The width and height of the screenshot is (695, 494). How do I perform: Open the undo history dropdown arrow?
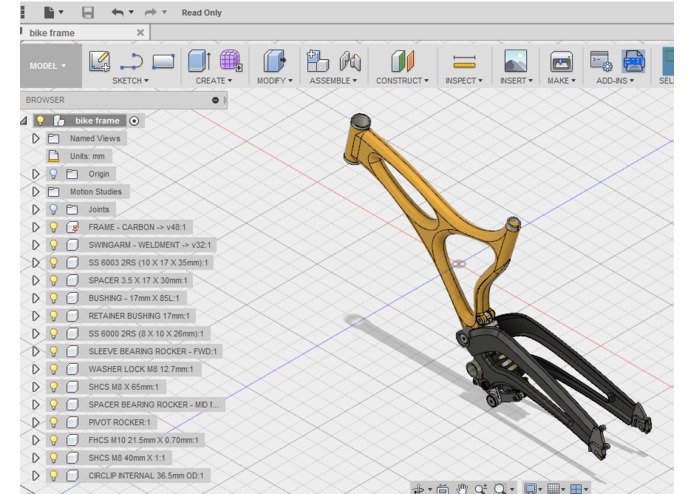coord(131,12)
